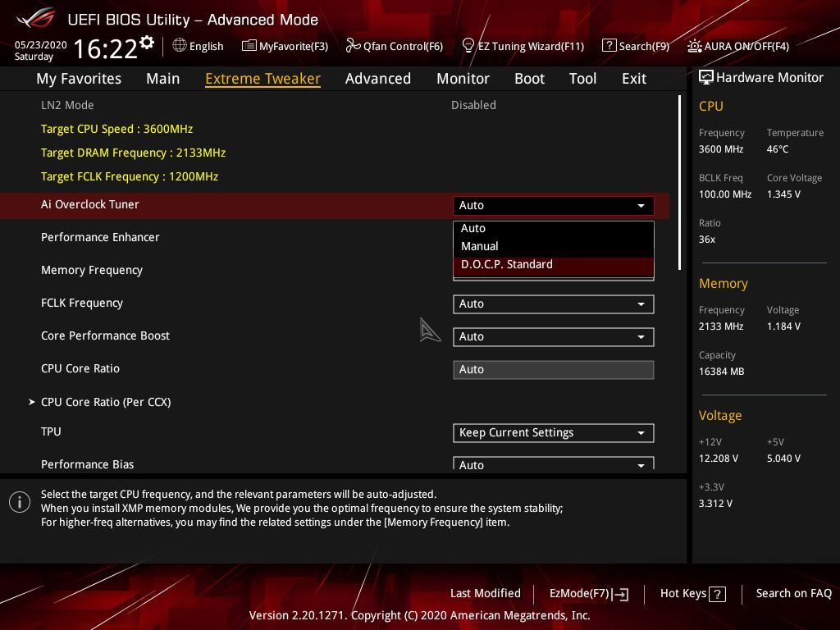The image size is (840, 630).
Task: Click the ROG logo icon
Action: [35, 18]
